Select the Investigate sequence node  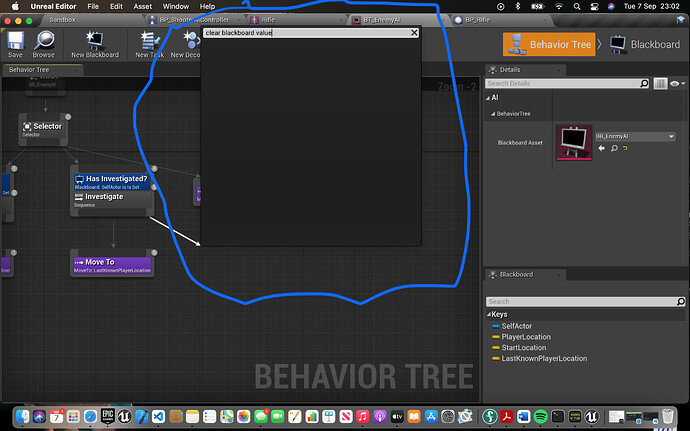112,199
